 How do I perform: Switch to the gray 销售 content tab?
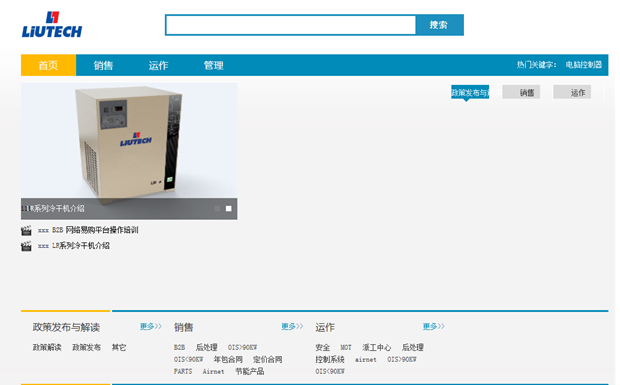click(x=521, y=92)
